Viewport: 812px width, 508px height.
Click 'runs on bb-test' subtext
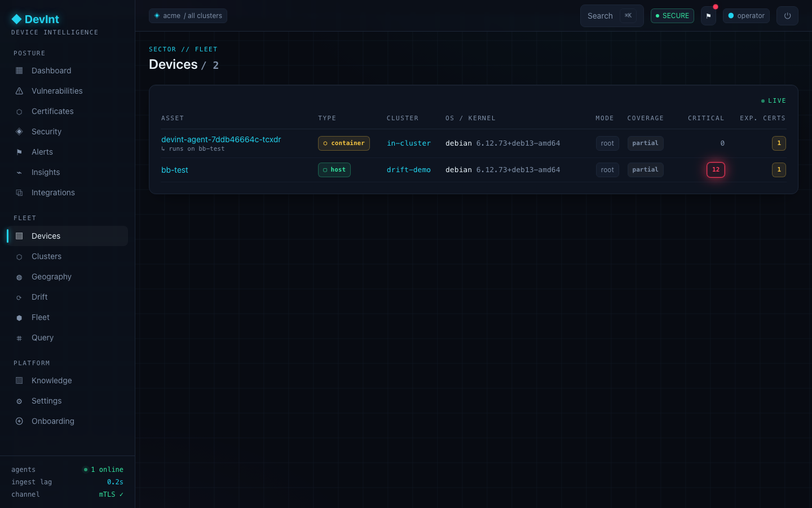click(x=193, y=149)
